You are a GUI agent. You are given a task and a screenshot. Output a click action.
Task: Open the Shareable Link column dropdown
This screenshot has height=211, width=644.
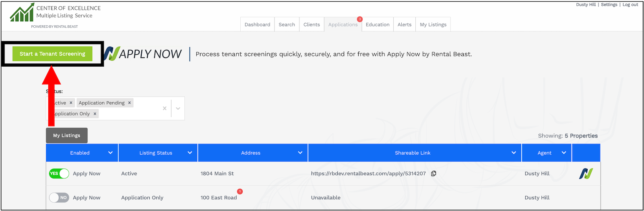(514, 153)
